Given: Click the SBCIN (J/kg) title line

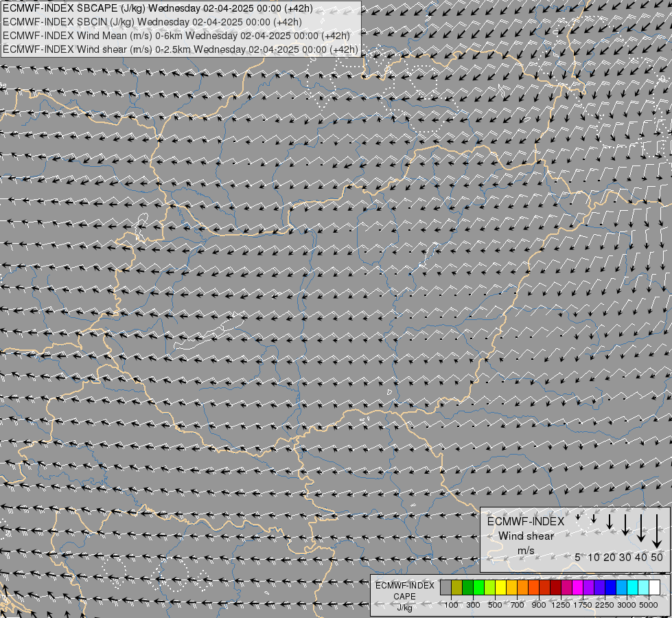Looking at the screenshot, I should point(152,22).
